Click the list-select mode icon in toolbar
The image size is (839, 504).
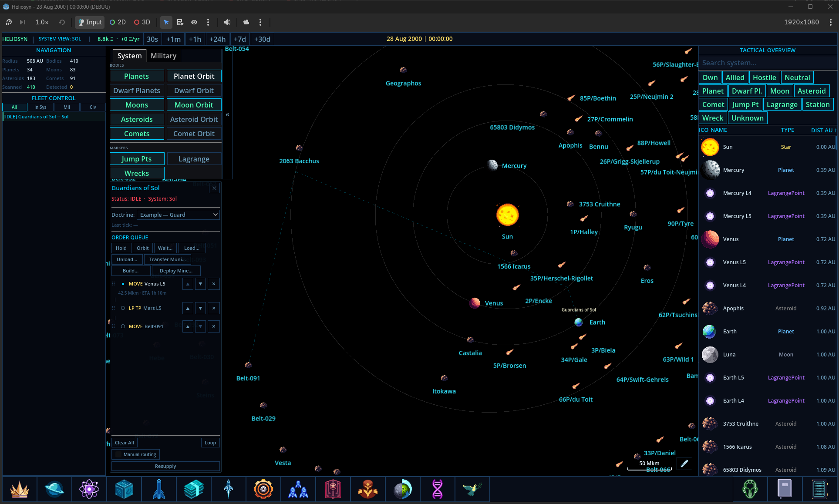click(180, 22)
